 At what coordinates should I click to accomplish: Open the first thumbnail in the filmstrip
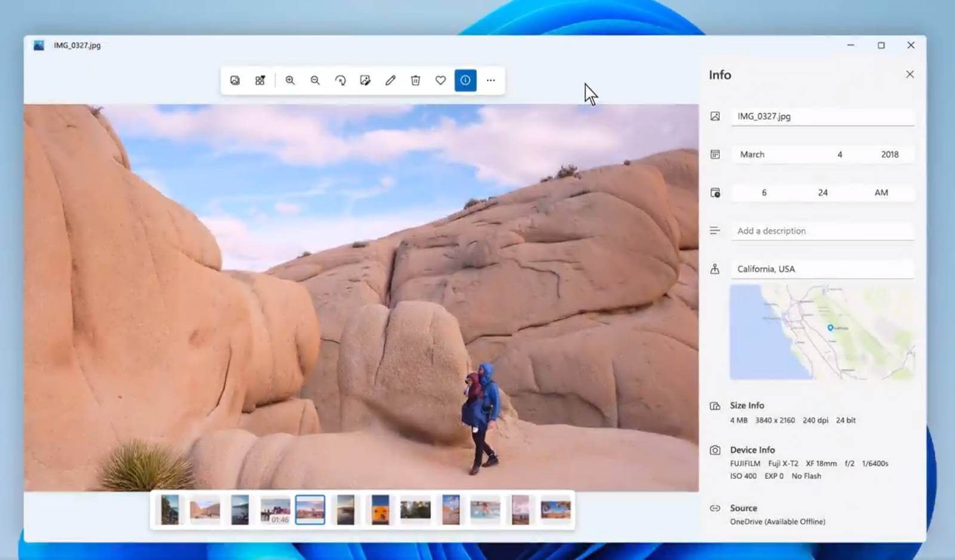click(x=170, y=510)
